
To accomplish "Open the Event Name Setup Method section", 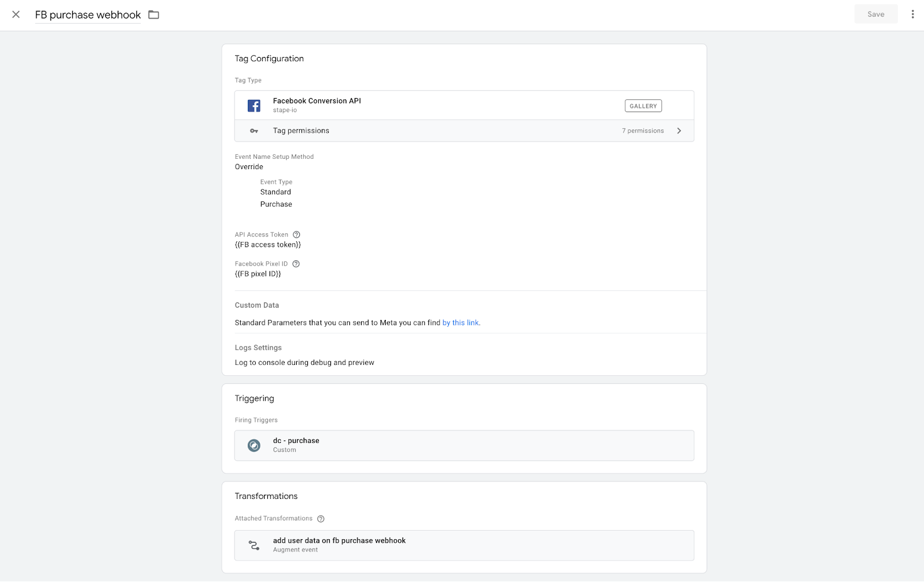I will (x=249, y=166).
